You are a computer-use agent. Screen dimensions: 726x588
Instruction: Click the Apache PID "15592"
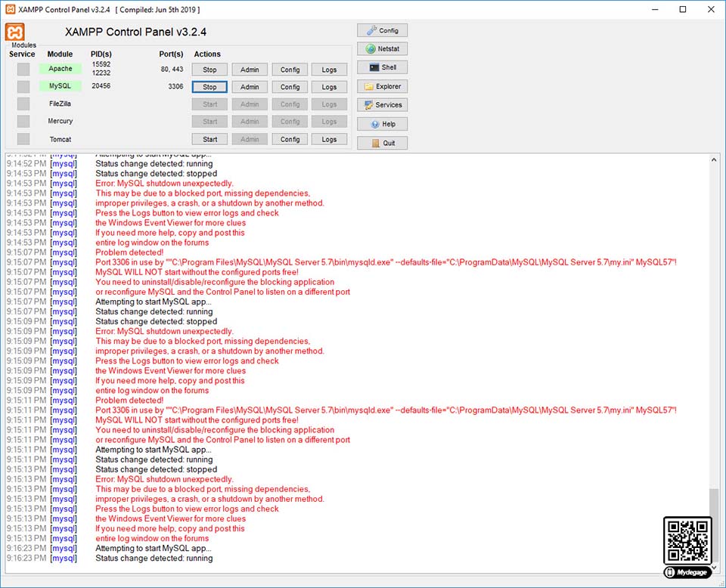(x=101, y=64)
